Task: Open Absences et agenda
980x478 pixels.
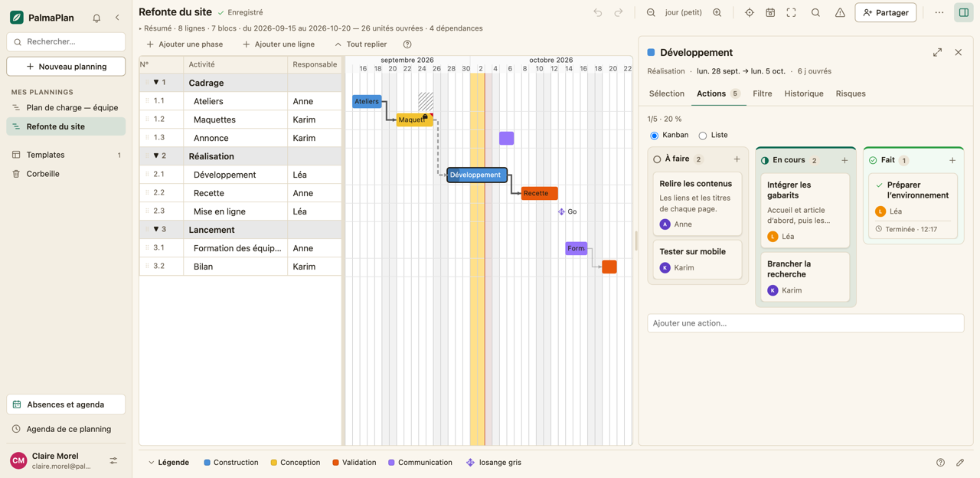Action: (66, 404)
